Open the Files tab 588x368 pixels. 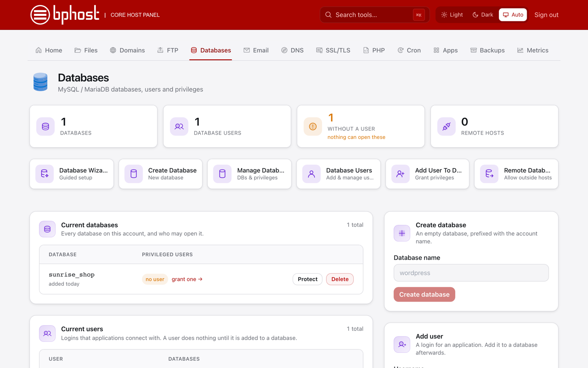tap(86, 50)
